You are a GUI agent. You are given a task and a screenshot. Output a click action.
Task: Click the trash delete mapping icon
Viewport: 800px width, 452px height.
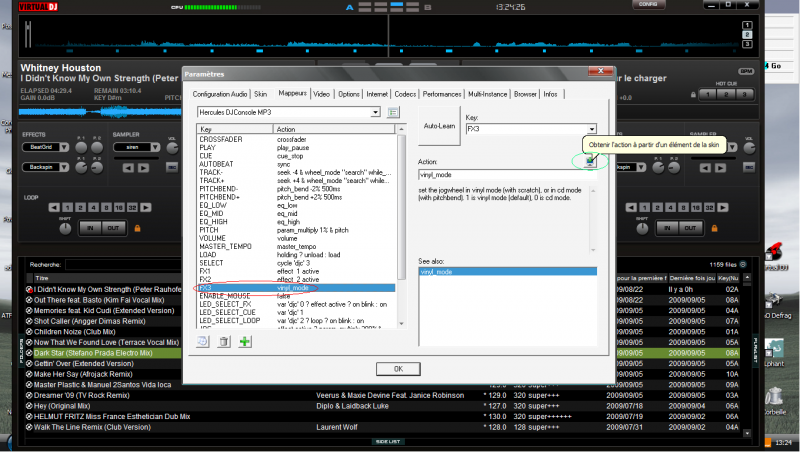click(225, 341)
